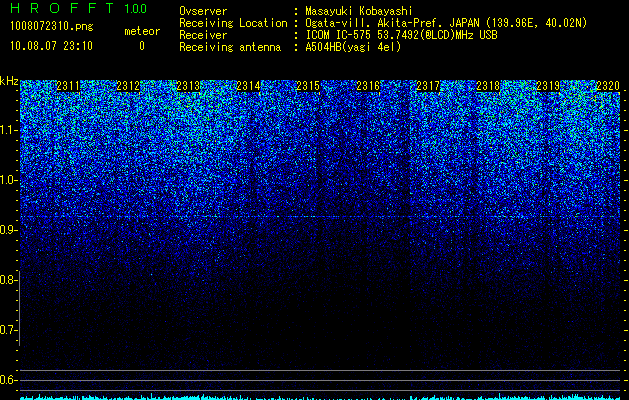
Task: Click the Receiving Location label
Action: coord(233,23)
